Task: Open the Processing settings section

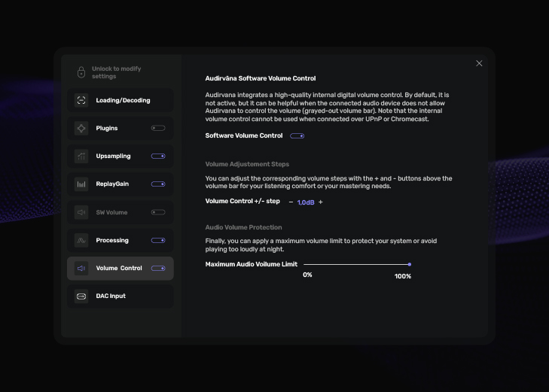Action: click(120, 240)
